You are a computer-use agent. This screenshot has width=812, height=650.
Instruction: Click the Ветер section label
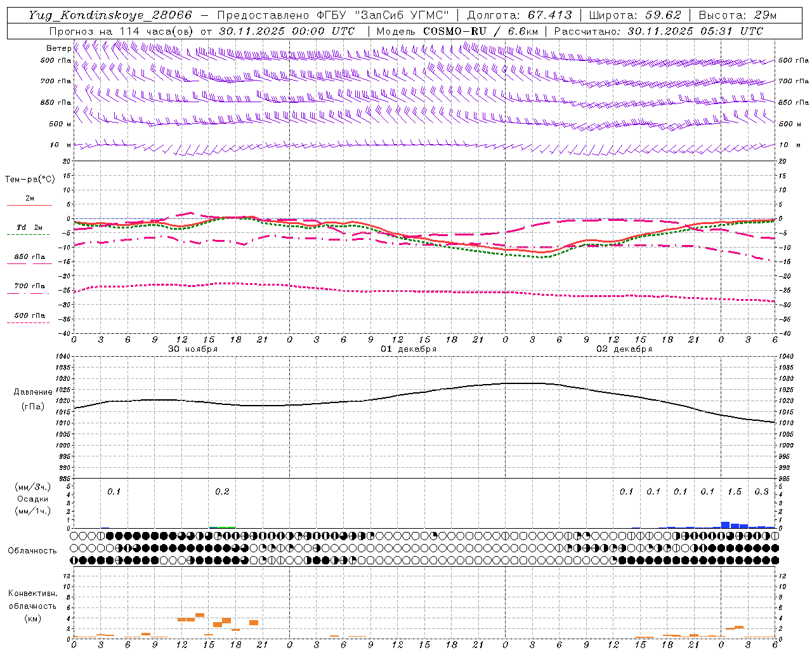(58, 48)
